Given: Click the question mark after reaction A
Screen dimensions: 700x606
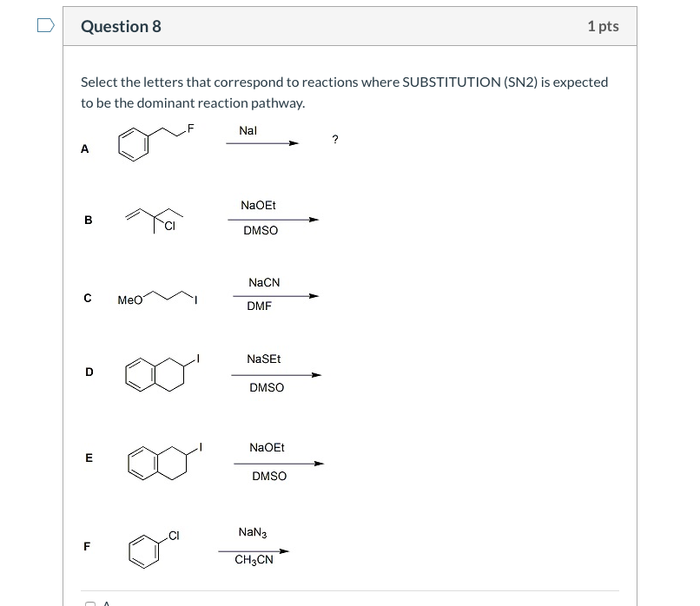Looking at the screenshot, I should tap(335, 139).
